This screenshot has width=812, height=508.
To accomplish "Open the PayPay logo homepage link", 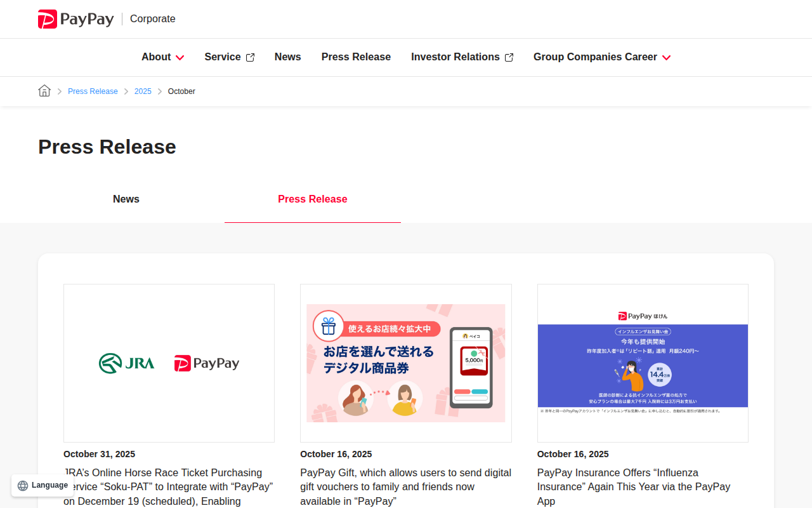I will (76, 19).
